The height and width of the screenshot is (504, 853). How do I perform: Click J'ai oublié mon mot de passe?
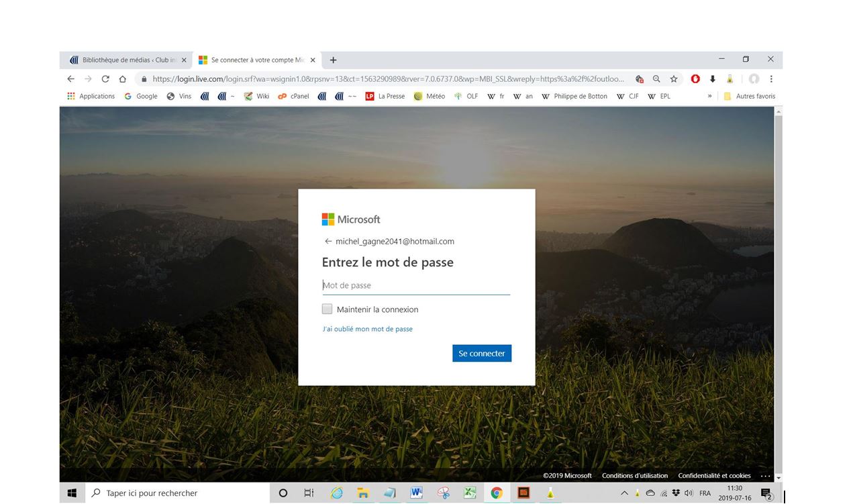367,329
